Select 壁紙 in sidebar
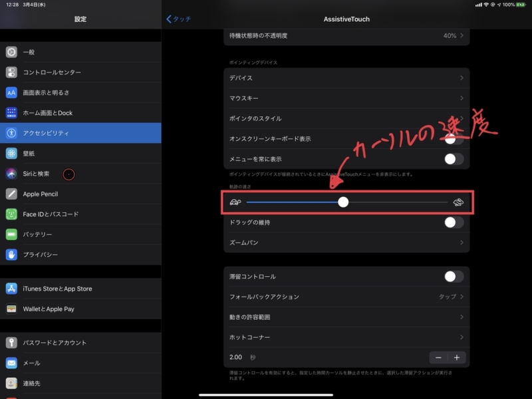 click(80, 154)
